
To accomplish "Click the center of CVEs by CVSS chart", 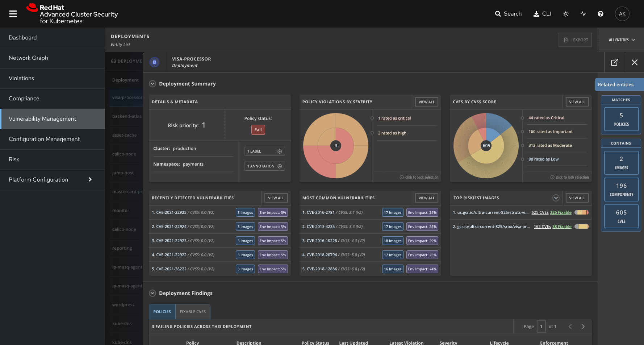I will pyautogui.click(x=486, y=146).
